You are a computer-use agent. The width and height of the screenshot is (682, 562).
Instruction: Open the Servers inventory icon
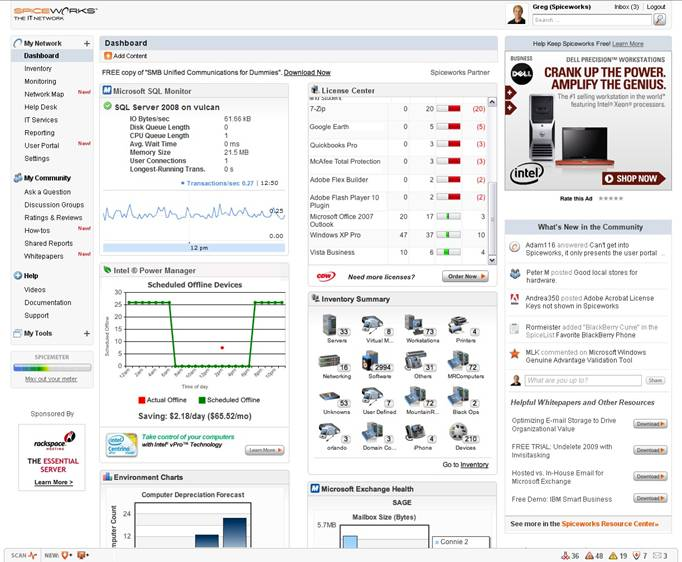330,324
